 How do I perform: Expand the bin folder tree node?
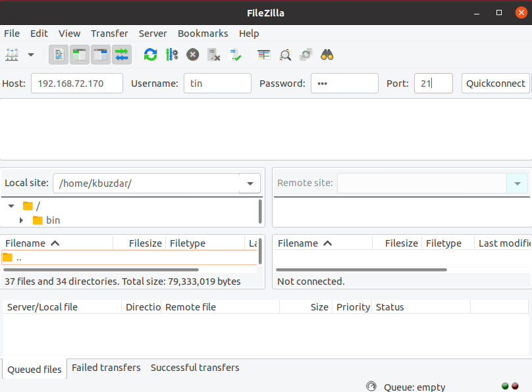click(21, 220)
